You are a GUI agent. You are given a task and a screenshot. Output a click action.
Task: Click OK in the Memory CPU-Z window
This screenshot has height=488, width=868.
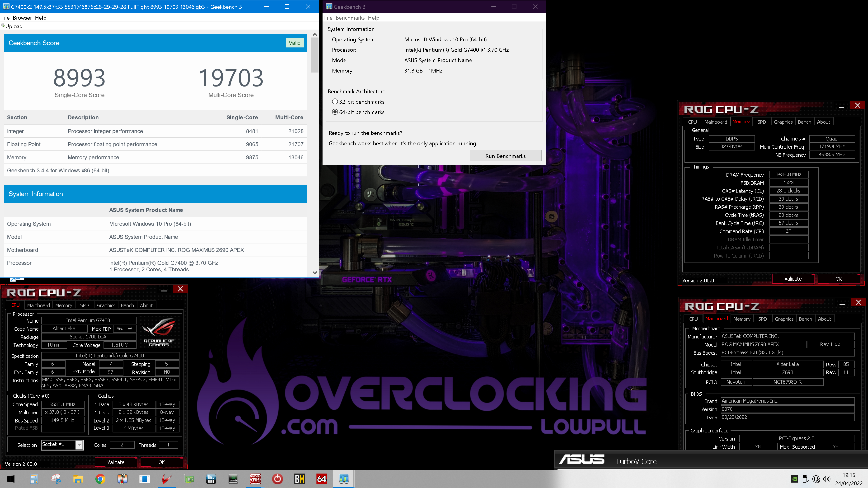tap(839, 279)
